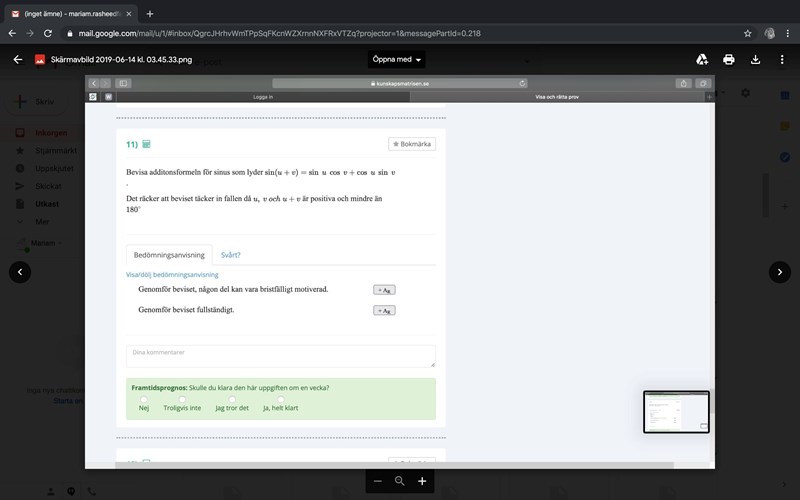Choose the 'Troligvis inte' radio option

[182, 399]
